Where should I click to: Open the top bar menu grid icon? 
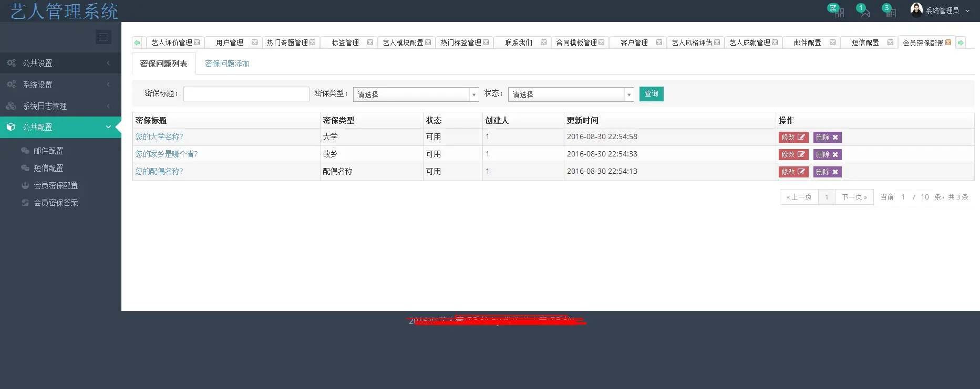(x=839, y=13)
